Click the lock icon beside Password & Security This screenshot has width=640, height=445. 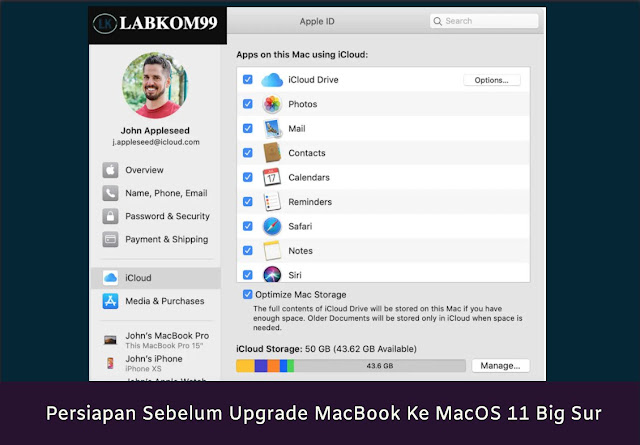click(x=110, y=216)
